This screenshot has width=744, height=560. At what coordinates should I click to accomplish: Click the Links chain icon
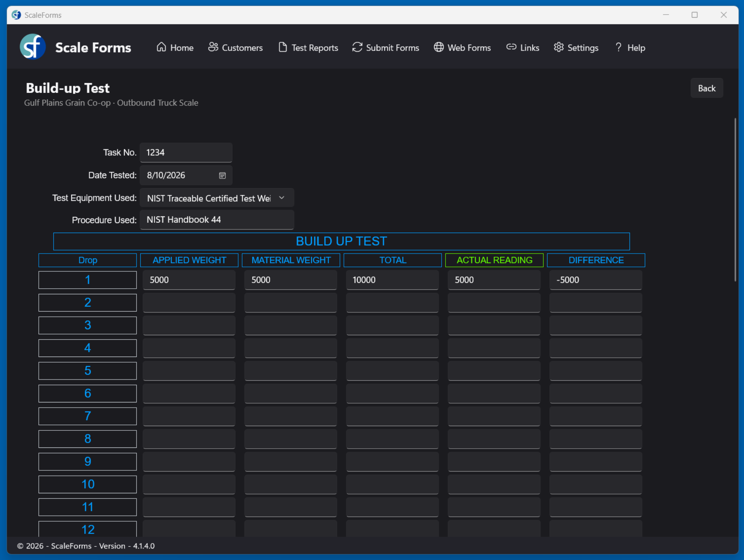point(511,47)
